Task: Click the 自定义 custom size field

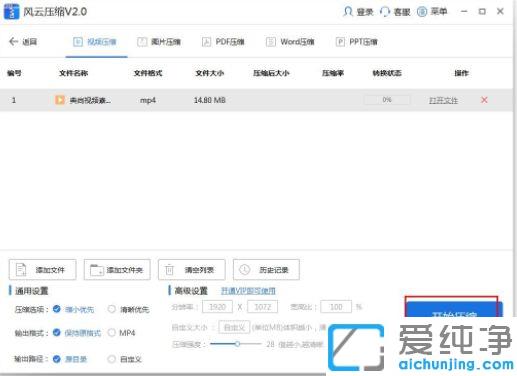Action: point(234,327)
